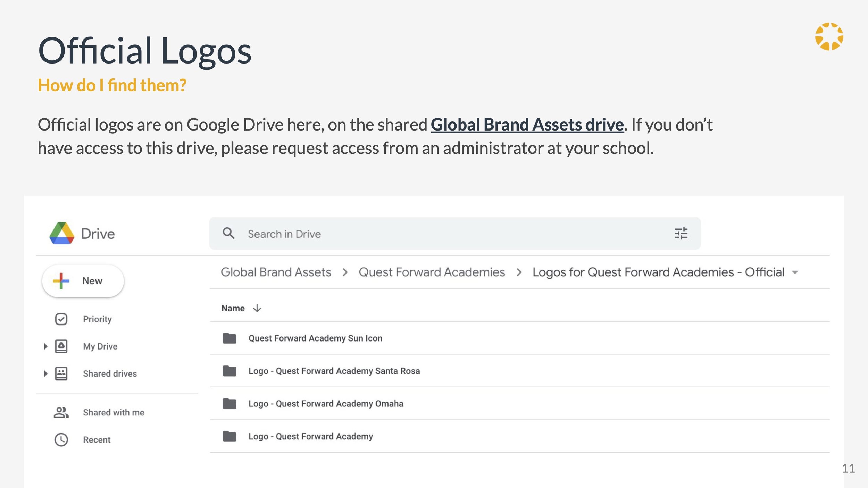Click the Recent clock icon
The height and width of the screenshot is (488, 868).
click(x=61, y=440)
